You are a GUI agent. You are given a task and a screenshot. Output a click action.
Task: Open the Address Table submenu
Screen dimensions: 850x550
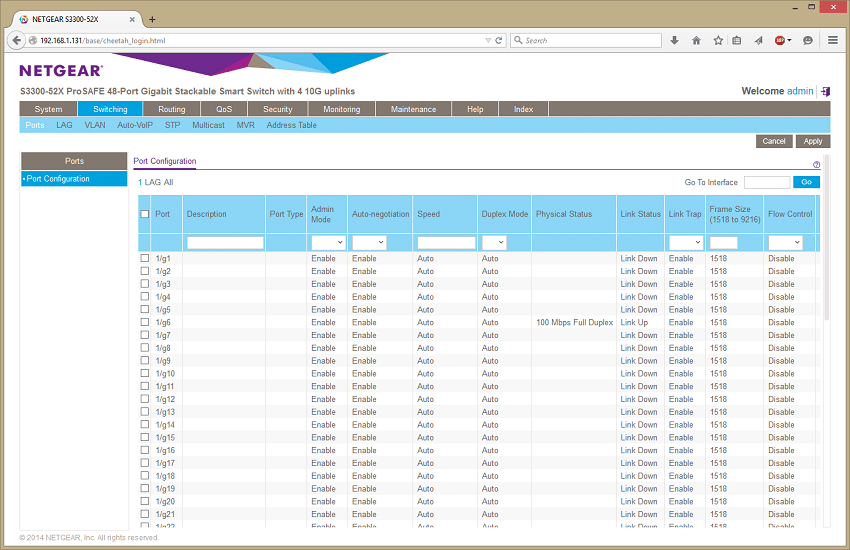tap(291, 125)
